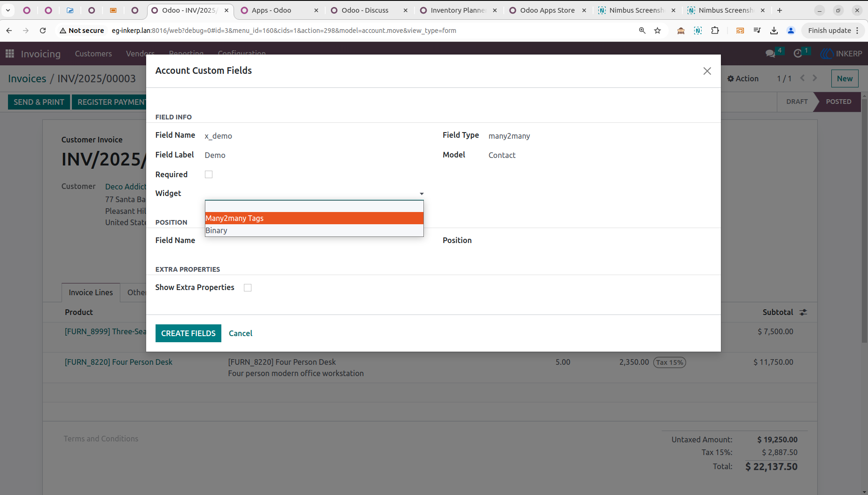The width and height of the screenshot is (868, 495).
Task: Click the DRAFT status stage
Action: (797, 102)
